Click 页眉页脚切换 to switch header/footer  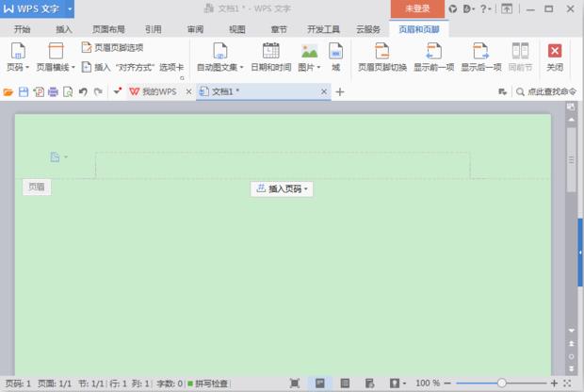[x=381, y=57]
